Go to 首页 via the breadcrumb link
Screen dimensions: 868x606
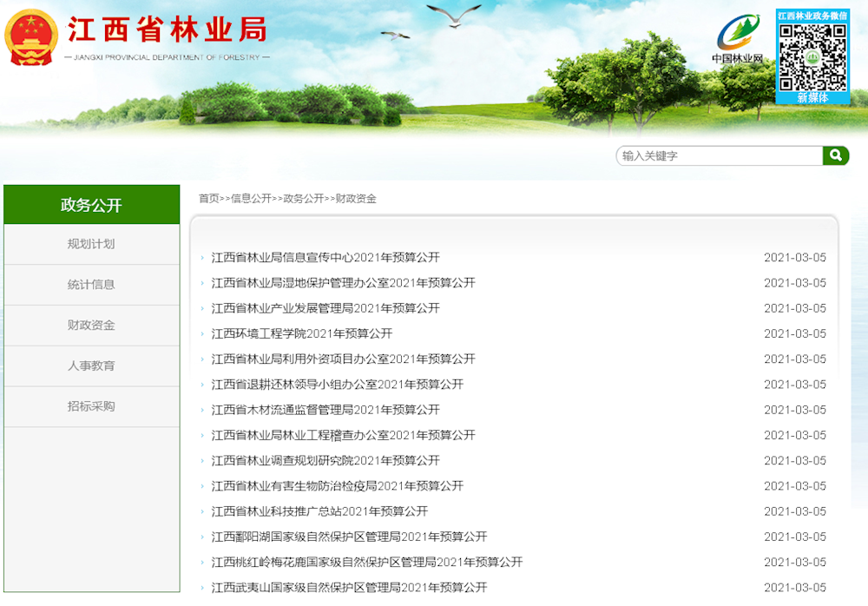tap(207, 198)
